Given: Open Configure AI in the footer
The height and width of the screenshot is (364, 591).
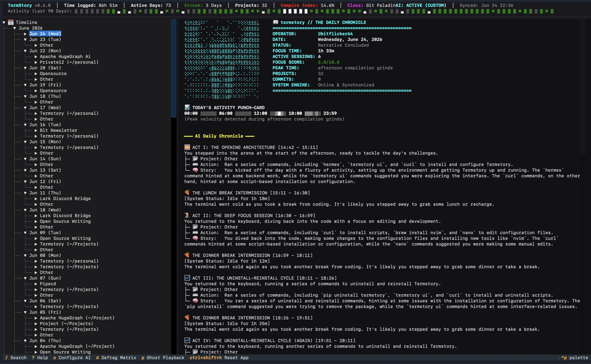Looking at the screenshot, I should [x=72, y=358].
